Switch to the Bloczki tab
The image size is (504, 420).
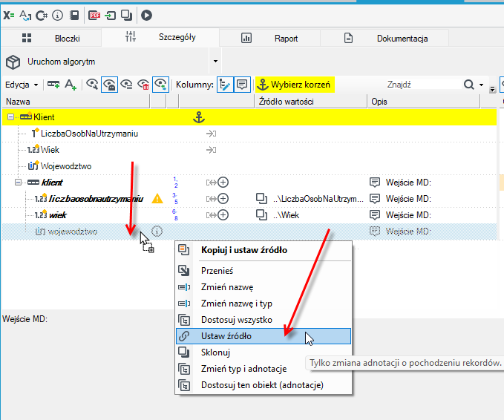51,39
